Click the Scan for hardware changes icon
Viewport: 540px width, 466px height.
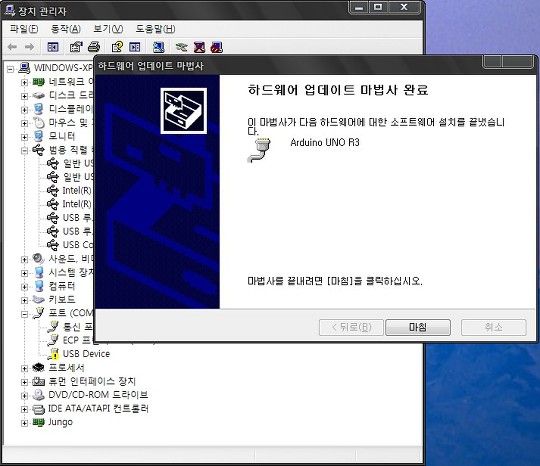coord(159,47)
